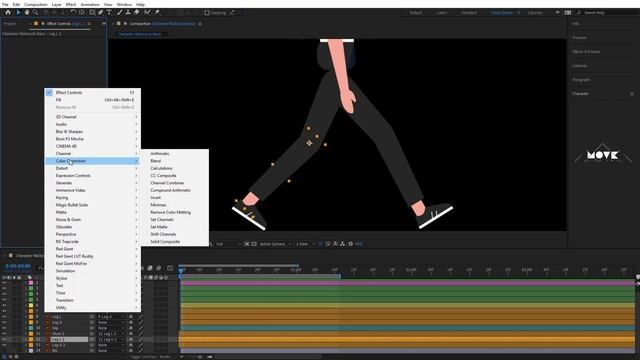Toggle Effect Controls checkmark menu entry
Viewport: 640px width, 360px height.
(93, 93)
